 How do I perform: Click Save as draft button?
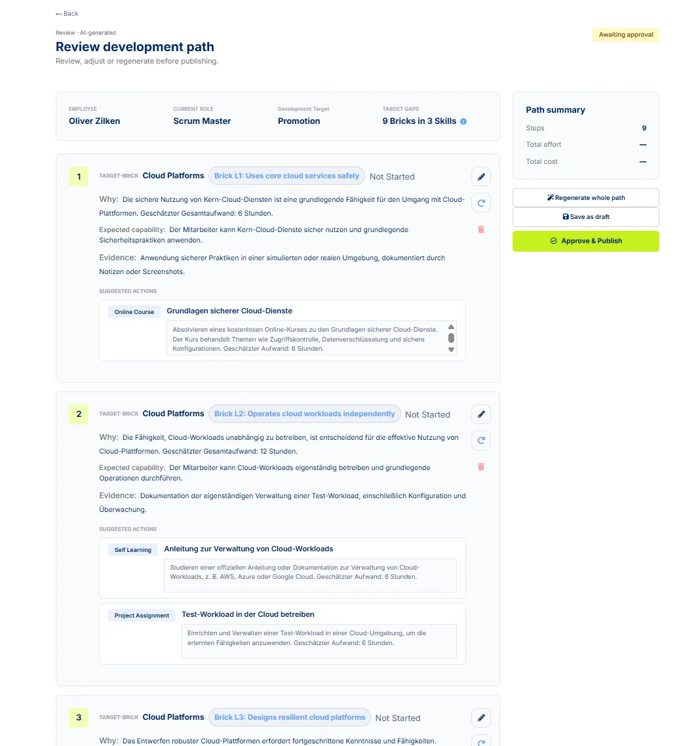pos(586,216)
